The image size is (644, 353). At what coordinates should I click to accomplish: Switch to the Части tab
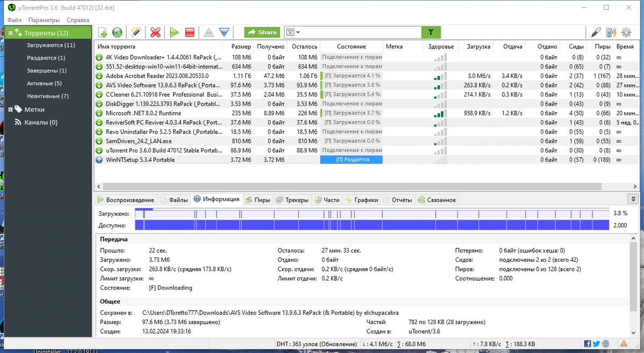327,200
